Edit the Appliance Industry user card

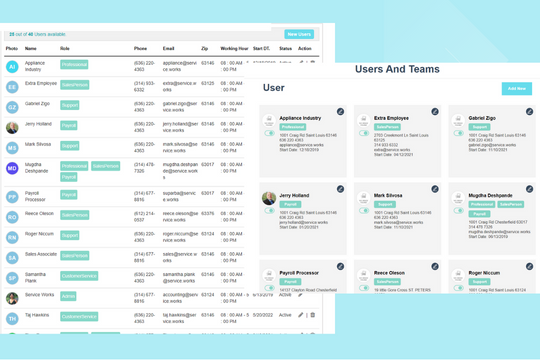(x=340, y=112)
